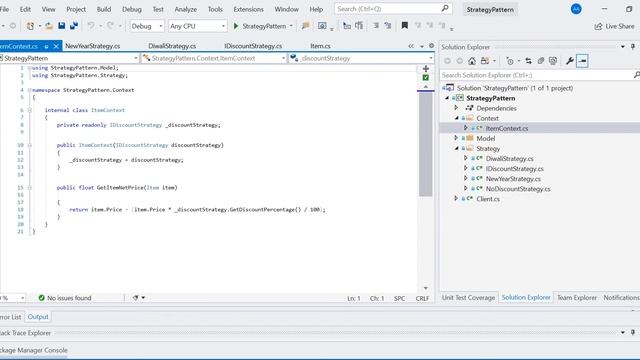Click the CRLF line ending indicator
The width and height of the screenshot is (640, 360).
pyautogui.click(x=422, y=298)
